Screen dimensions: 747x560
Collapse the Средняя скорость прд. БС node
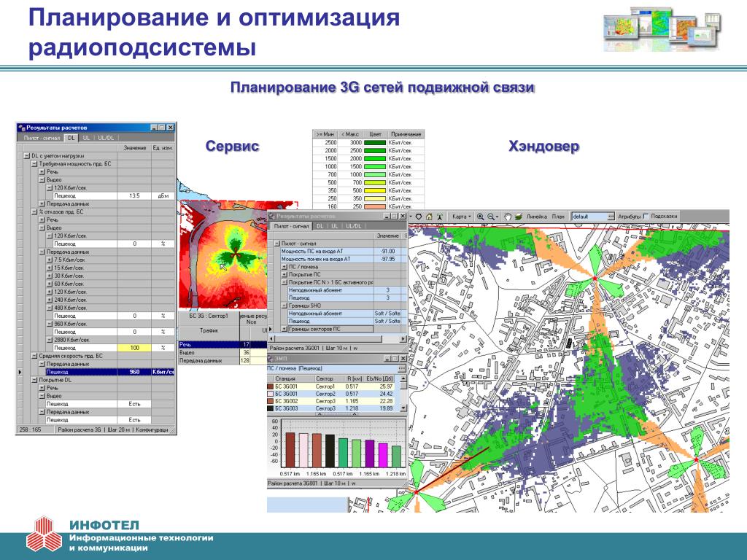(x=34, y=356)
